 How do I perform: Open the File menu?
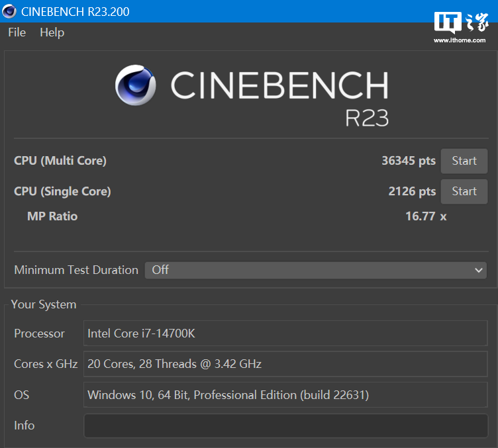point(17,32)
